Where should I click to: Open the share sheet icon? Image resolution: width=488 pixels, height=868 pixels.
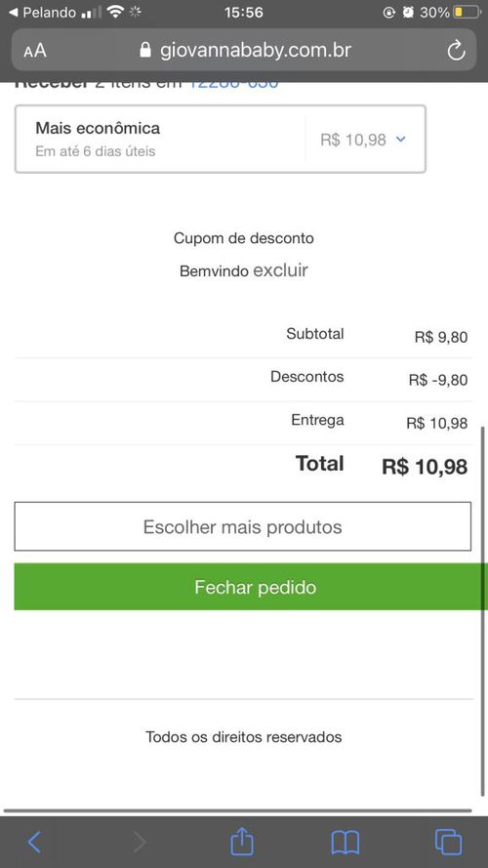[242, 841]
